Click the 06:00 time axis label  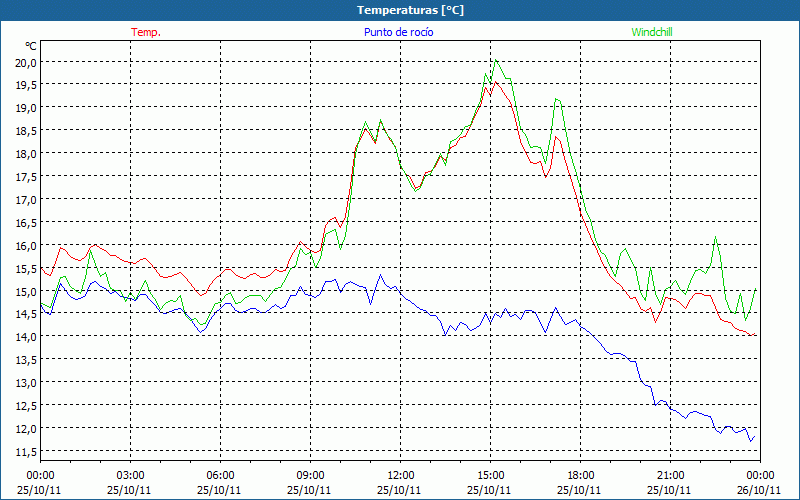tap(220, 476)
